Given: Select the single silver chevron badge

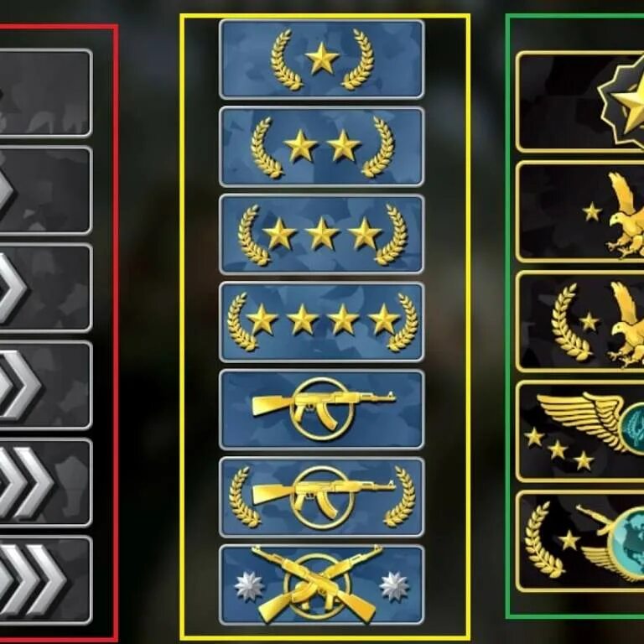Looking at the screenshot, I should [45, 190].
